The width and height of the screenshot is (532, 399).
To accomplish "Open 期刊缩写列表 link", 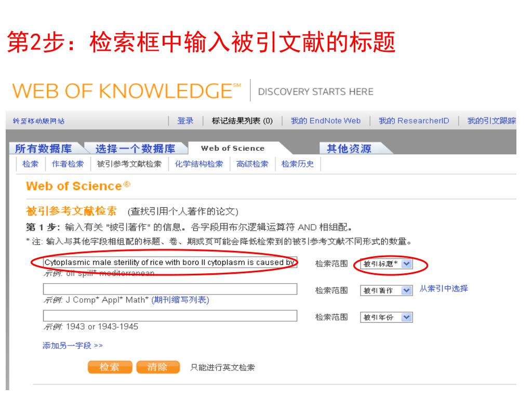I will (x=180, y=300).
